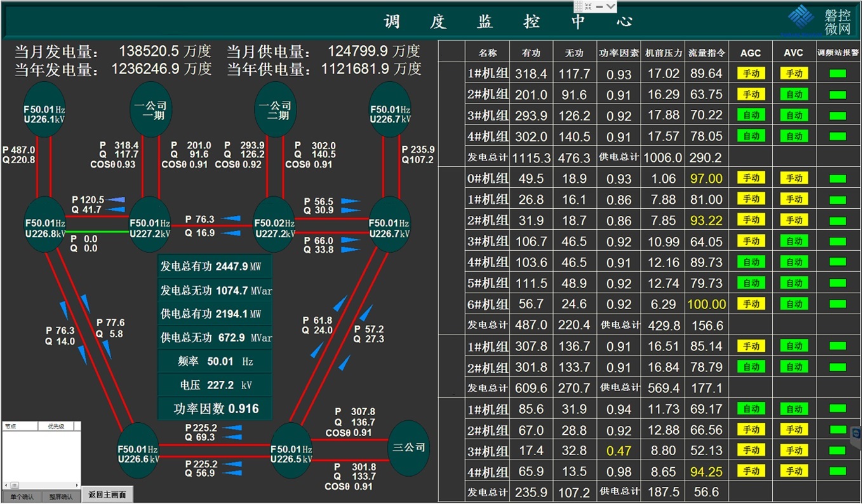Select the bus node showing U226.5kV

(291, 450)
